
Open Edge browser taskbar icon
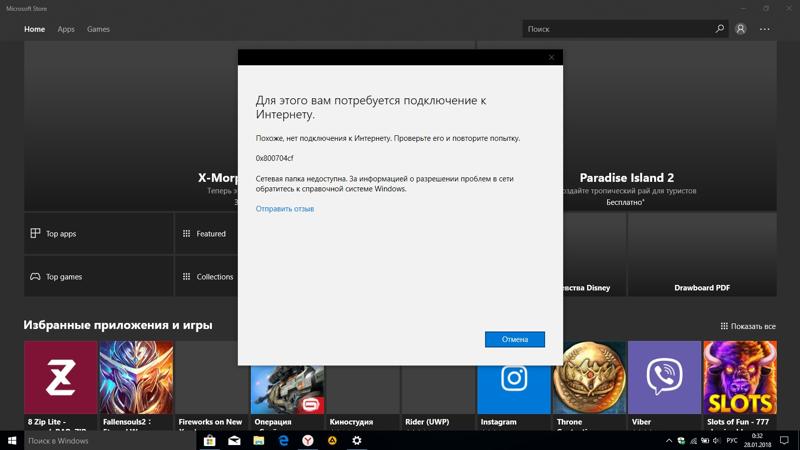click(283, 440)
